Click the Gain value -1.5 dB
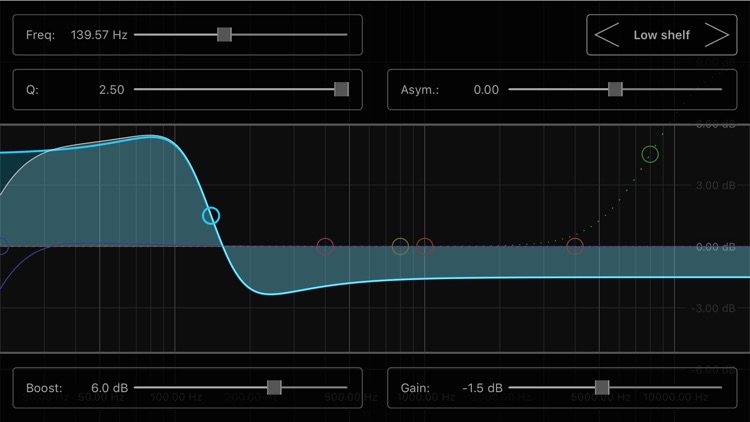The height and width of the screenshot is (422, 750). [482, 388]
